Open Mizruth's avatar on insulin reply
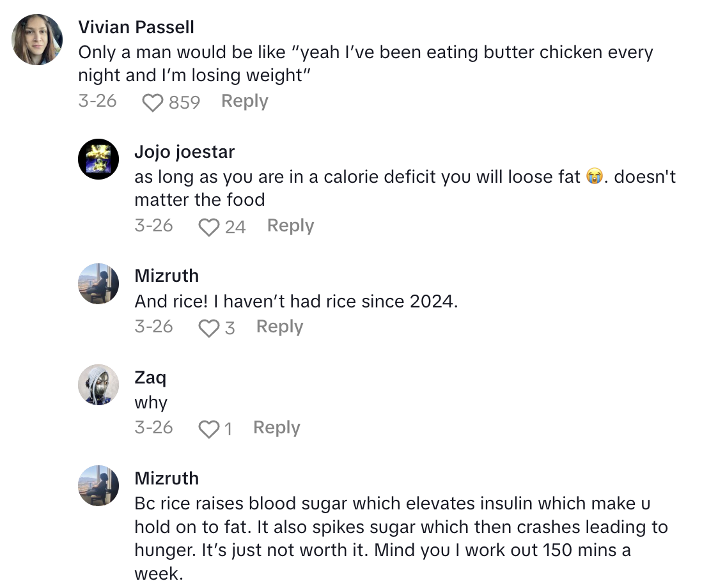This screenshot has height=588, width=702. pyautogui.click(x=98, y=486)
